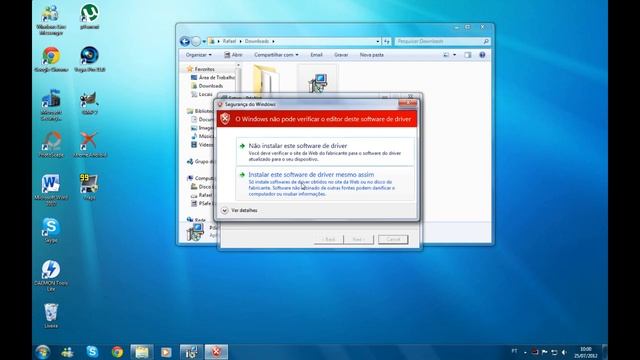The width and height of the screenshot is (640, 360).
Task: Open the Organizar menu in Explorer
Action: [x=198, y=55]
